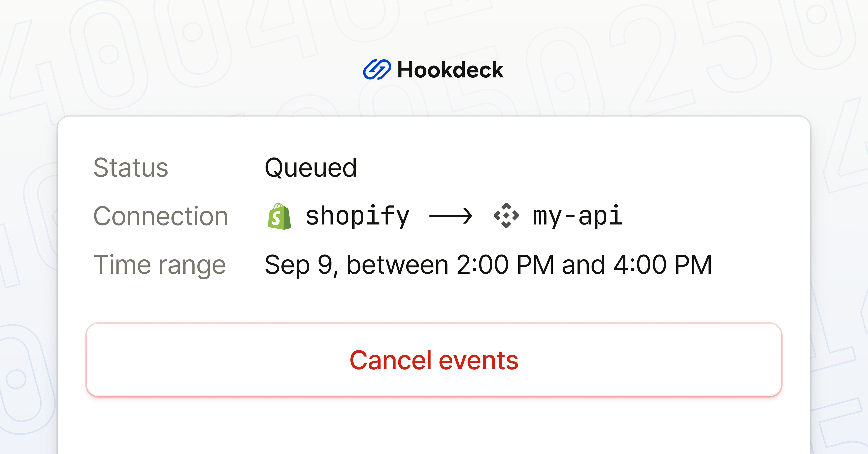Click the Hookdeck logo icon
This screenshot has width=868, height=454.
point(377,70)
